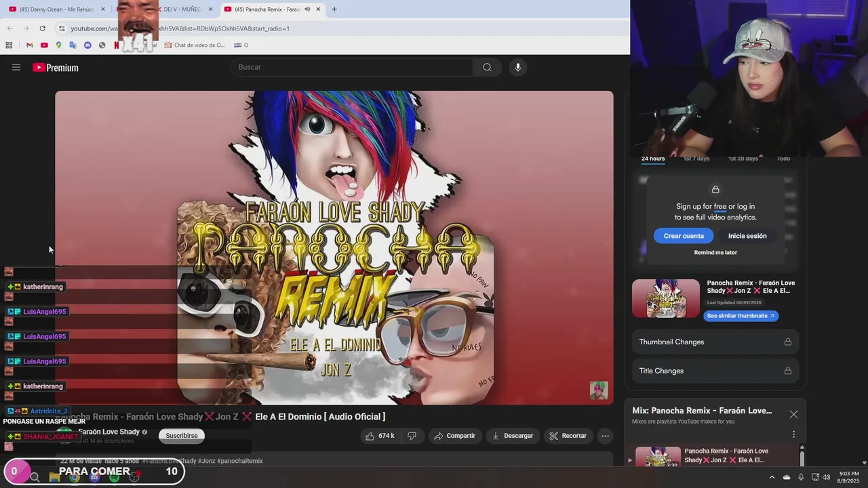868x488 pixels.
Task: Open volume control in system tray
Action: [827, 477]
